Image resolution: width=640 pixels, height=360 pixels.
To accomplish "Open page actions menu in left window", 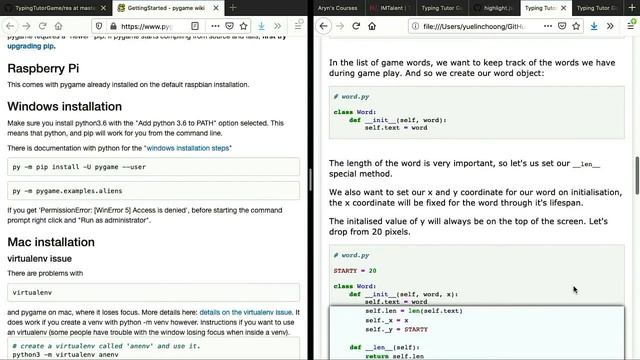I will click(215, 26).
